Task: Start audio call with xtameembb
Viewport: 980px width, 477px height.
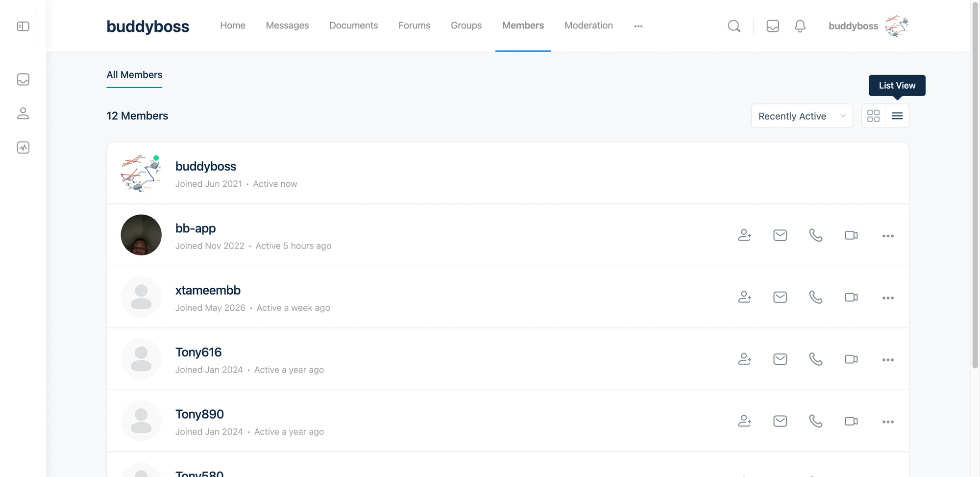Action: 816,297
